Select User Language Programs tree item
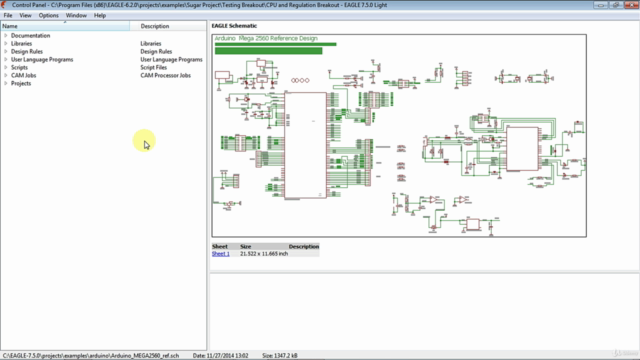The height and width of the screenshot is (360, 640). [x=42, y=59]
